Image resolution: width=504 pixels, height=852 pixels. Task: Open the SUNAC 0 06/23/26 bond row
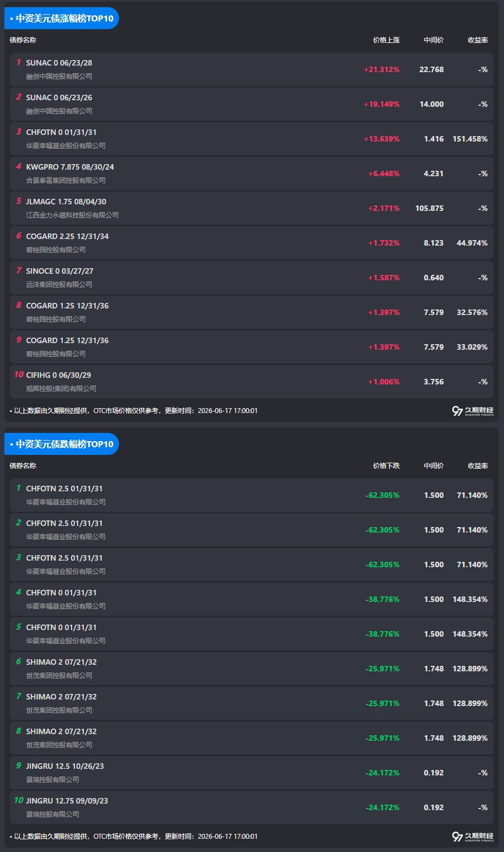pyautogui.click(x=252, y=104)
